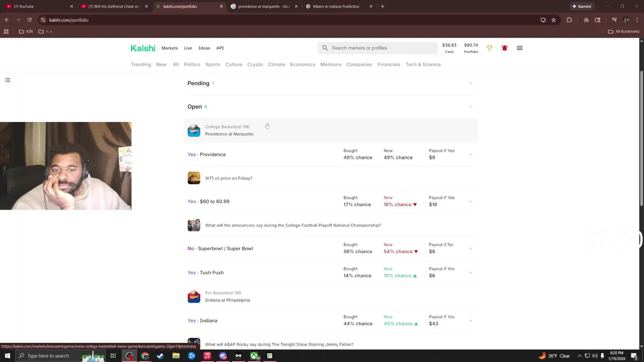Open the notifications bell

click(505, 48)
